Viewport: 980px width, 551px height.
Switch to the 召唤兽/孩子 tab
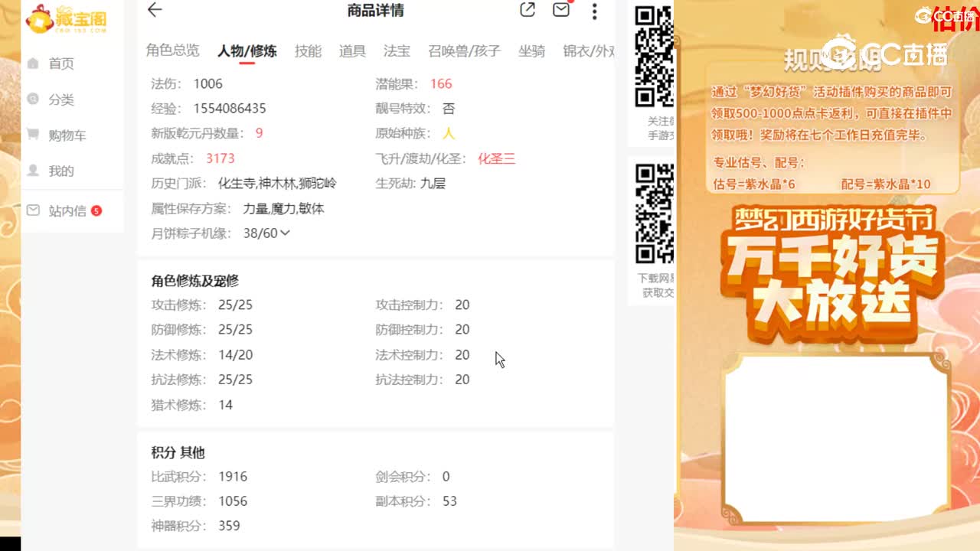[x=464, y=51]
